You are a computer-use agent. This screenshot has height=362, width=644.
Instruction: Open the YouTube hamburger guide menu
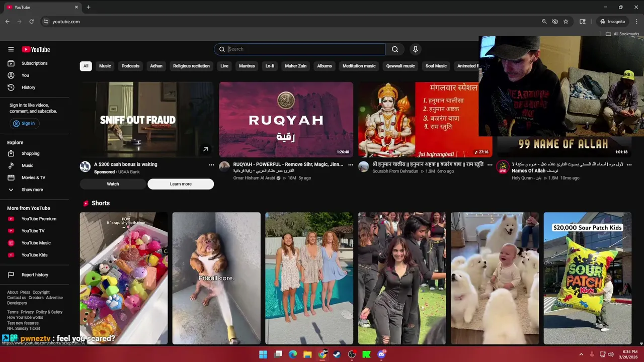11,49
